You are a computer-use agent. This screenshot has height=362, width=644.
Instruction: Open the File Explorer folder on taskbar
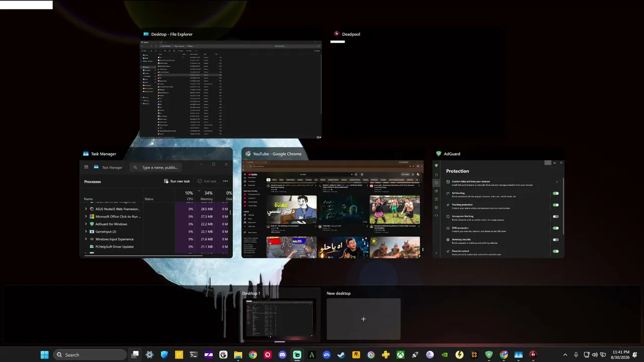pyautogui.click(x=238, y=355)
